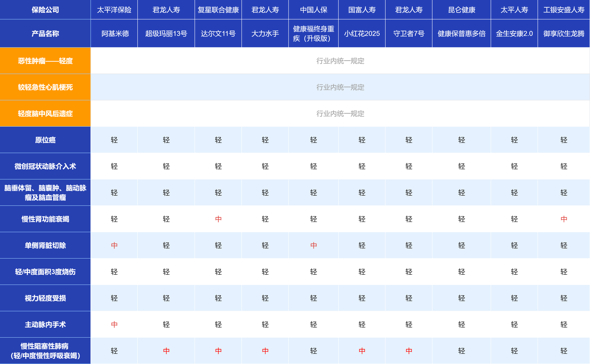Click red 中 for 超级玛丽13号 in 慢性阻塞性肺病 row

pyautogui.click(x=166, y=351)
